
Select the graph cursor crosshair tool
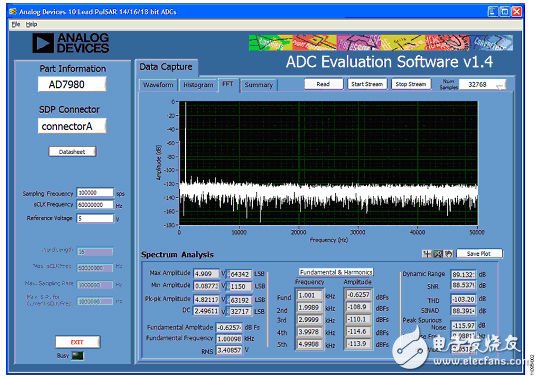click(x=427, y=254)
